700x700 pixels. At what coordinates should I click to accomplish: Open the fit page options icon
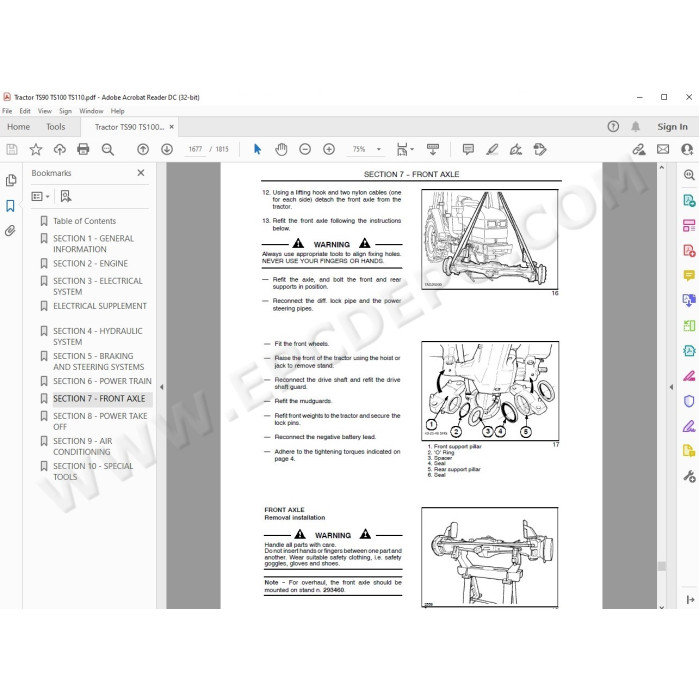[x=404, y=149]
